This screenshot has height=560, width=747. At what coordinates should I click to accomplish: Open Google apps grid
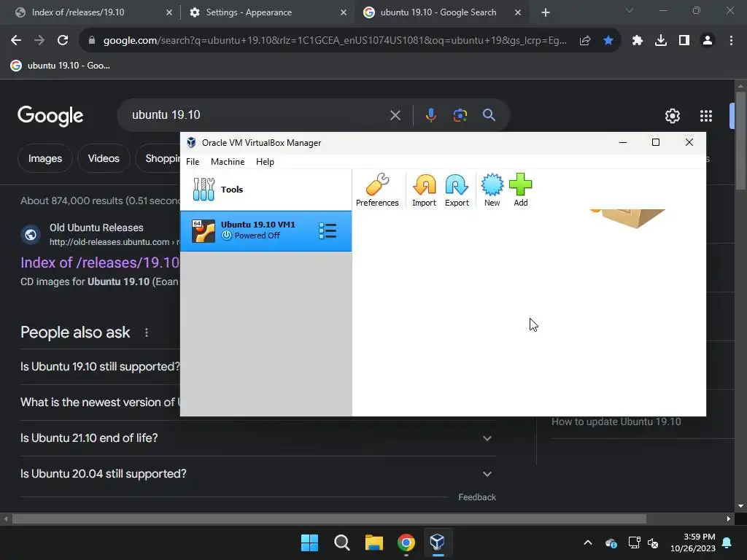[x=705, y=116]
